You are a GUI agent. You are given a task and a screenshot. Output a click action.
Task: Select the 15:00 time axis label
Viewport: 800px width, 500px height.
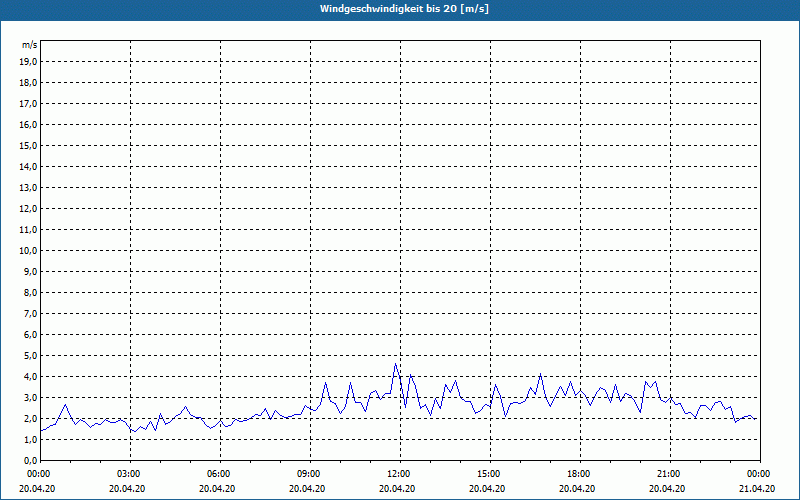(x=488, y=474)
